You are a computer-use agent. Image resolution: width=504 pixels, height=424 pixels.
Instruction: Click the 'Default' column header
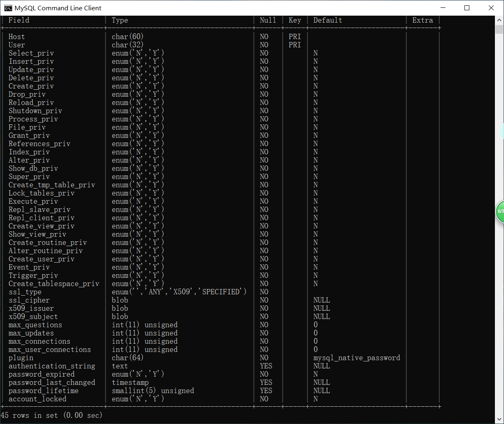tap(328, 20)
